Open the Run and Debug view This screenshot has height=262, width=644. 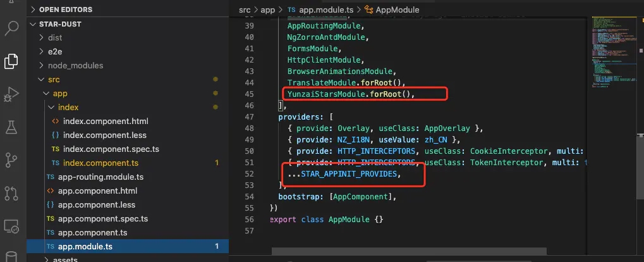tap(11, 94)
